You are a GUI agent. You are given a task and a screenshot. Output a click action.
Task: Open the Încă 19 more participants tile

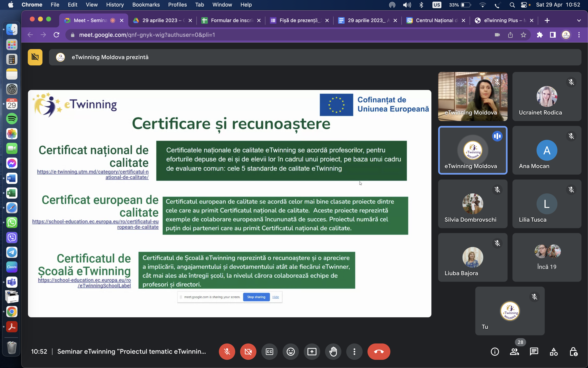click(547, 257)
